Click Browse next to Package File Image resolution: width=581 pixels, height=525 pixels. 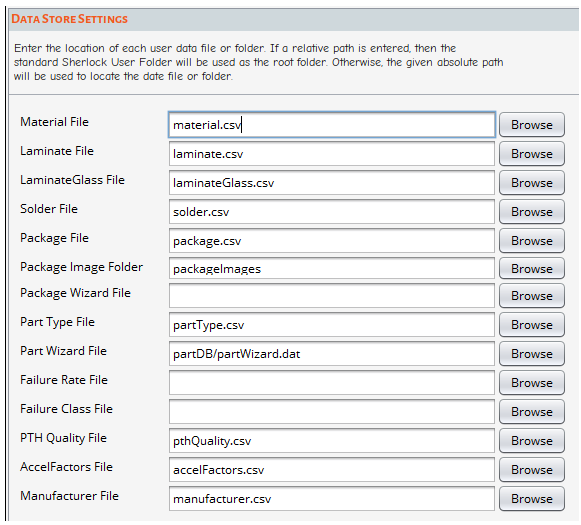532,241
